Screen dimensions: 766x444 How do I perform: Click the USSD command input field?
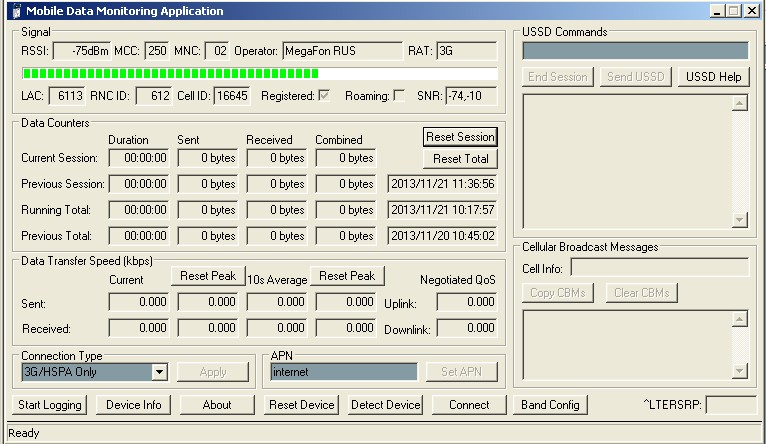click(x=635, y=51)
